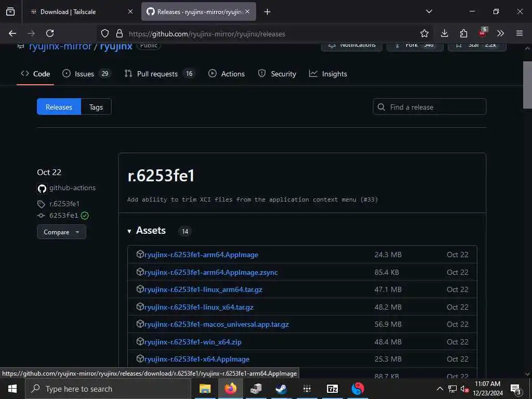Image resolution: width=532 pixels, height=399 pixels.
Task: Reload the page with the refresh icon
Action: pos(50,33)
